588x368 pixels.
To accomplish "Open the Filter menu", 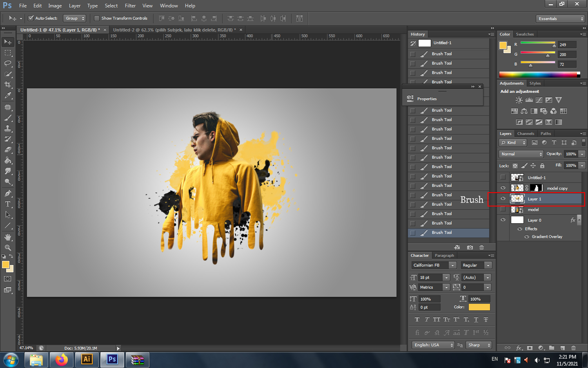I will tap(130, 6).
